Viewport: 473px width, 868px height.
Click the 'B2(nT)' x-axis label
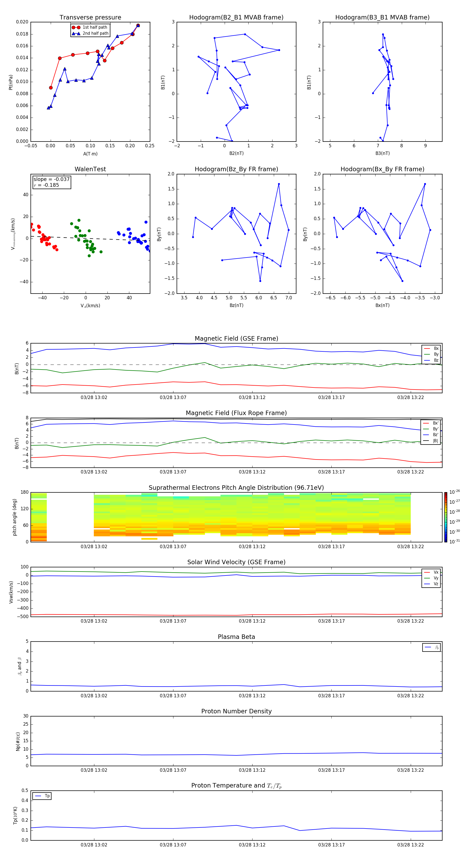[236, 153]
